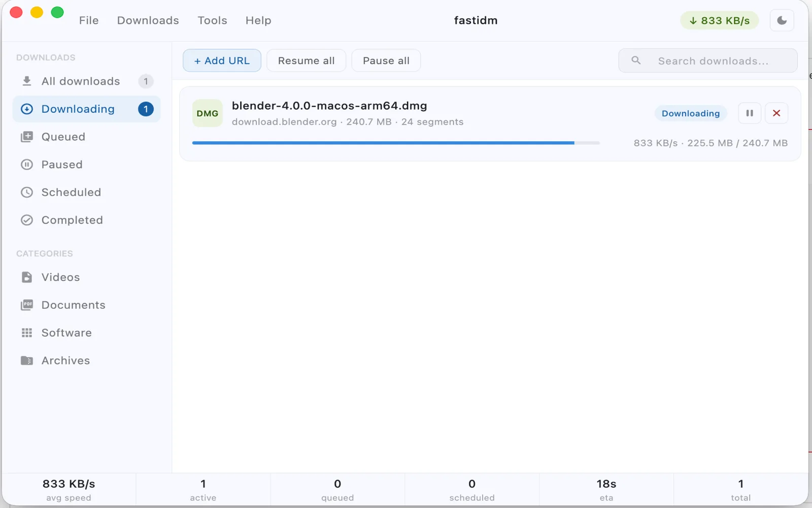Open the Tools menu
Viewport: 812px width, 508px height.
(212, 20)
